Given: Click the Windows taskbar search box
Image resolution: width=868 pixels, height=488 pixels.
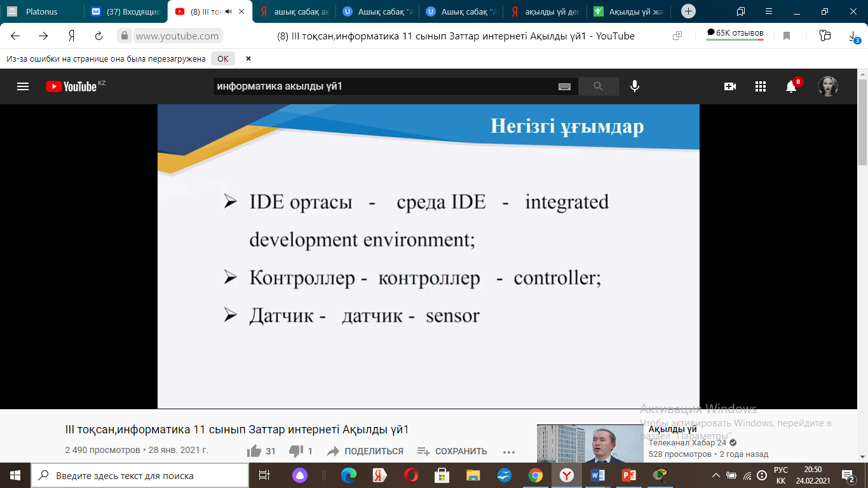Looking at the screenshot, I should point(140,475).
